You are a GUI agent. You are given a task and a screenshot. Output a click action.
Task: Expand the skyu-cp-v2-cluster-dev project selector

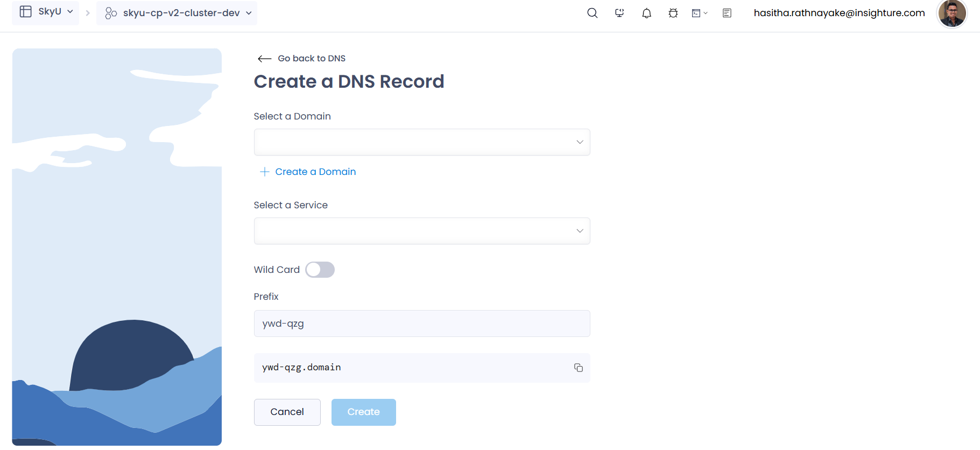pyautogui.click(x=177, y=13)
